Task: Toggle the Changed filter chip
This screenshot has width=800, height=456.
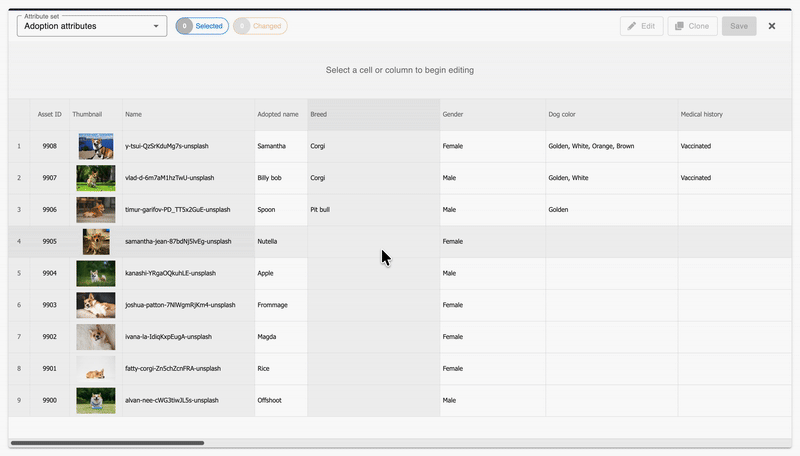Action: pos(260,26)
